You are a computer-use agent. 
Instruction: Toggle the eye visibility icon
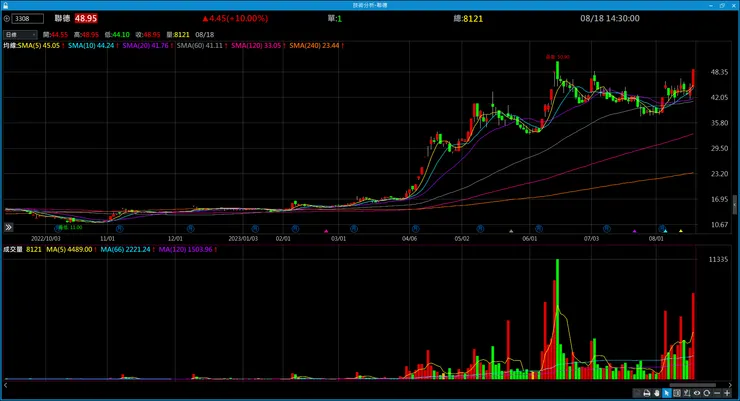[x=697, y=393]
